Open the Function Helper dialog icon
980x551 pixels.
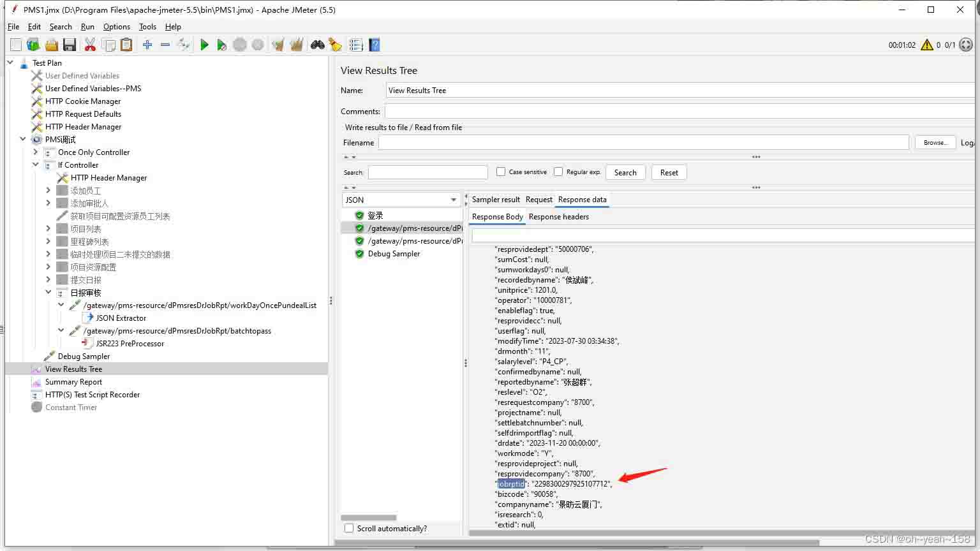point(356,45)
